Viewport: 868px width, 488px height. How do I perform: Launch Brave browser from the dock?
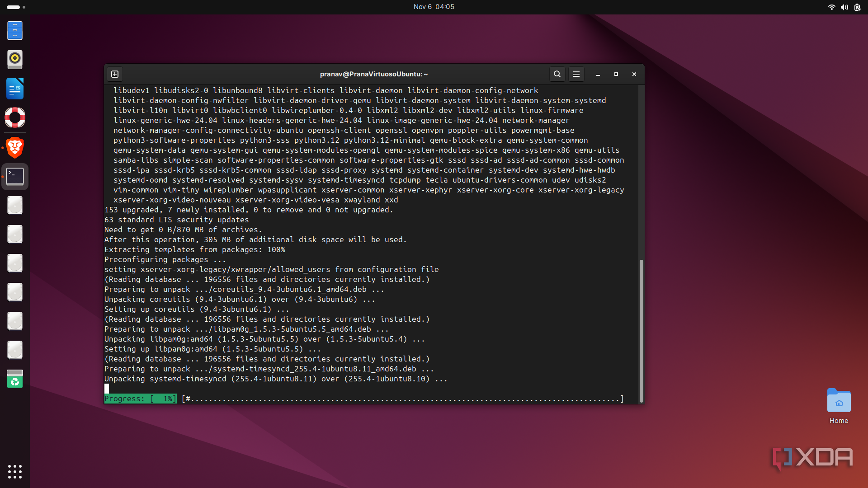[15, 147]
